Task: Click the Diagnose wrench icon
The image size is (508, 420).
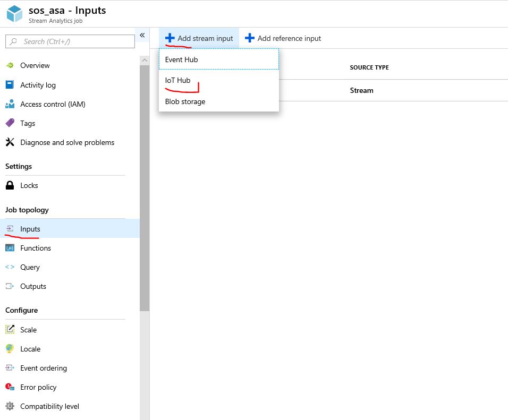Action: pos(10,142)
